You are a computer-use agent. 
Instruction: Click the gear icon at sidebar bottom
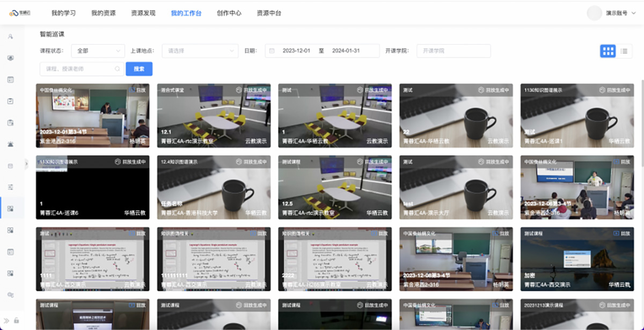click(x=10, y=295)
